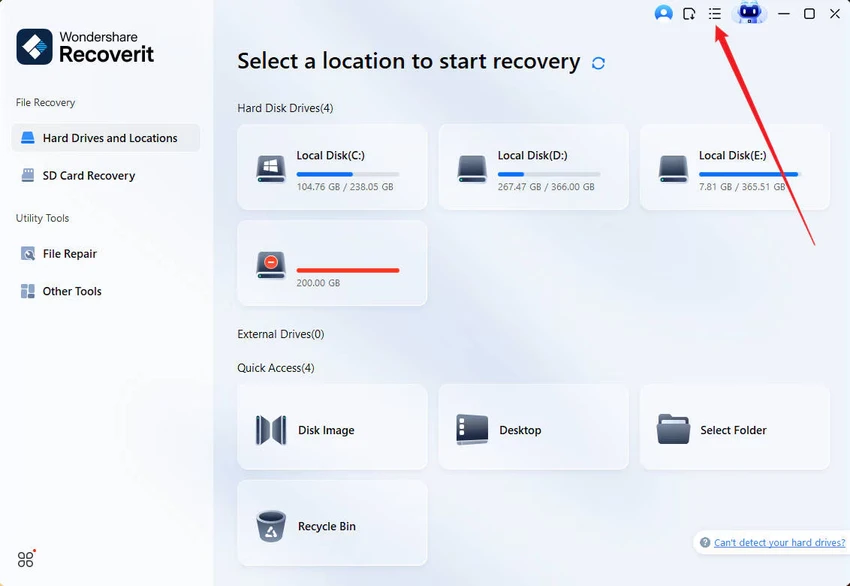This screenshot has width=850, height=586.
Task: Open Other Tools section
Action: pyautogui.click(x=106, y=291)
